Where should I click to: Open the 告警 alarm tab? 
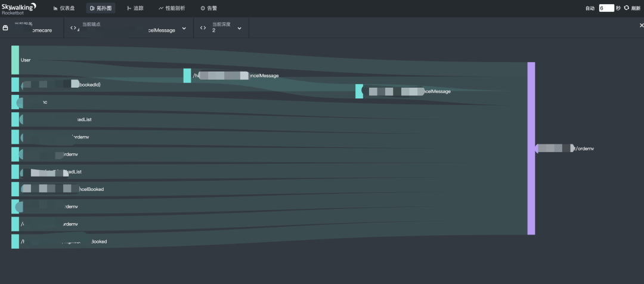209,8
